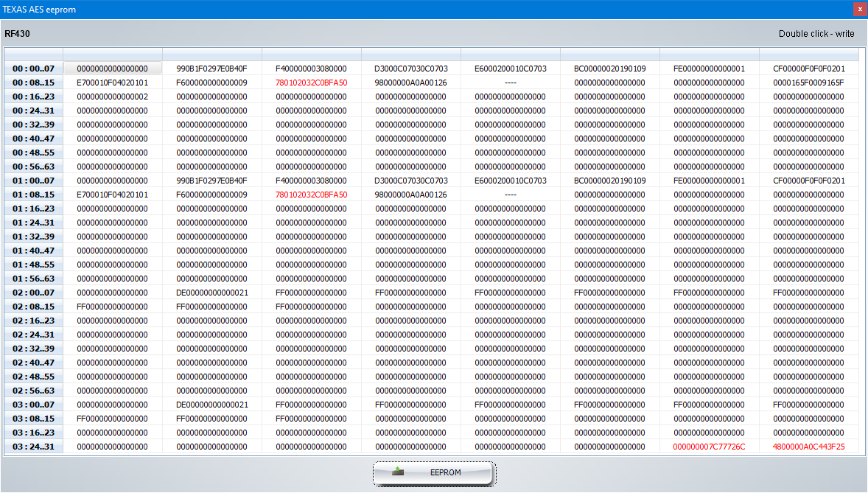868x493 pixels.
Task: Select the dashed ---- cell in row 01 : 08..15
Action: 511,195
